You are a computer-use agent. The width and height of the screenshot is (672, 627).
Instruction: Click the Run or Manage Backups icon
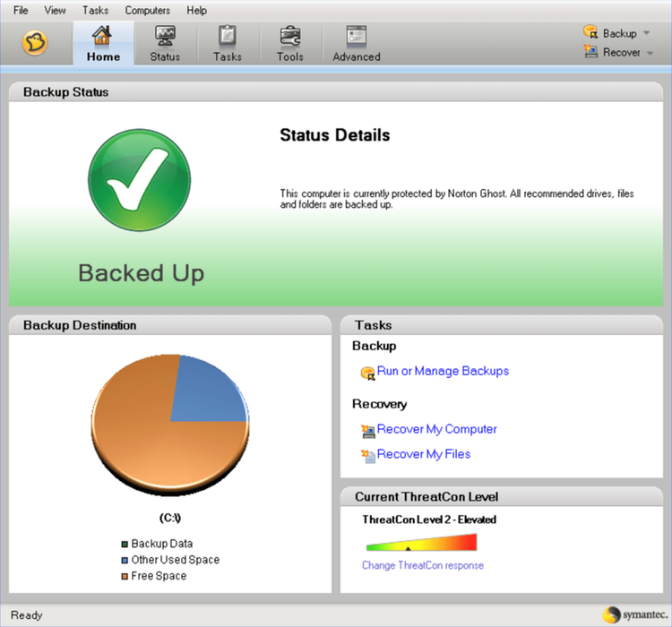pos(367,373)
